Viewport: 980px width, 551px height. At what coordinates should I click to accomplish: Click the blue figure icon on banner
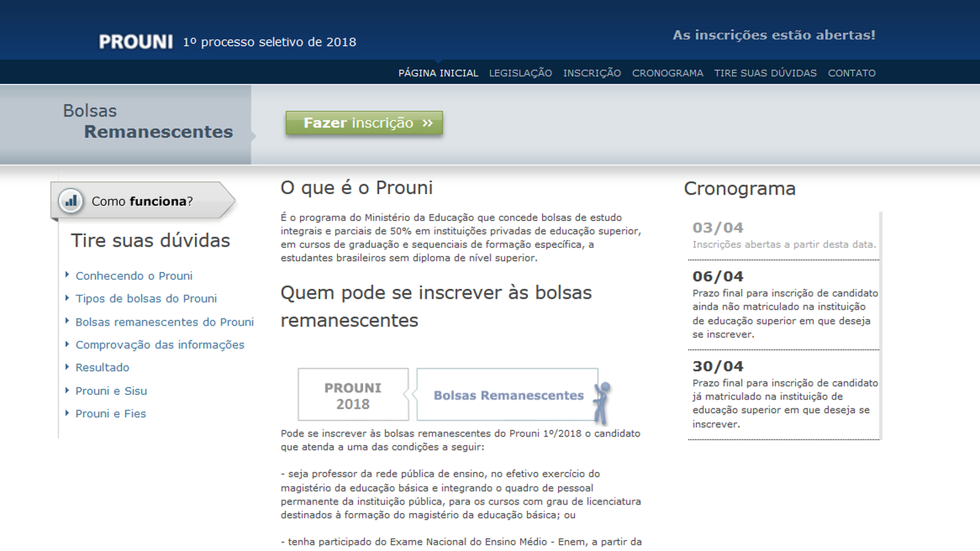tap(602, 402)
